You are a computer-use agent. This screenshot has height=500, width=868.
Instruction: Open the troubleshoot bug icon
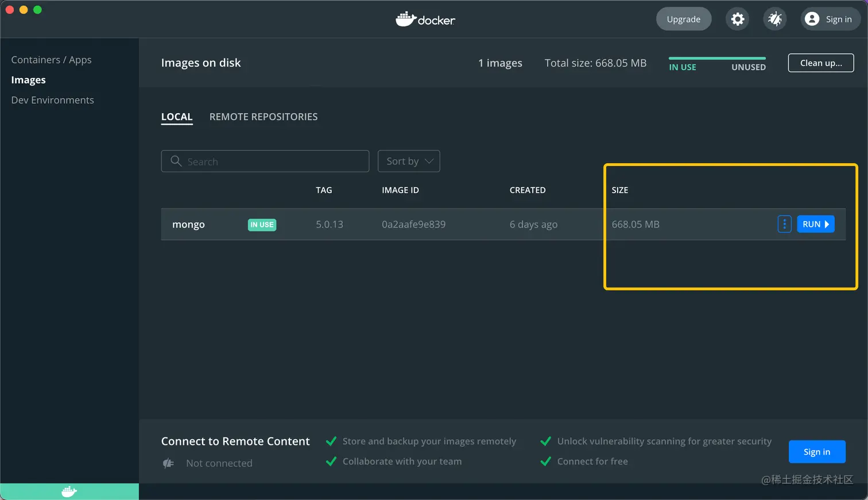click(775, 19)
